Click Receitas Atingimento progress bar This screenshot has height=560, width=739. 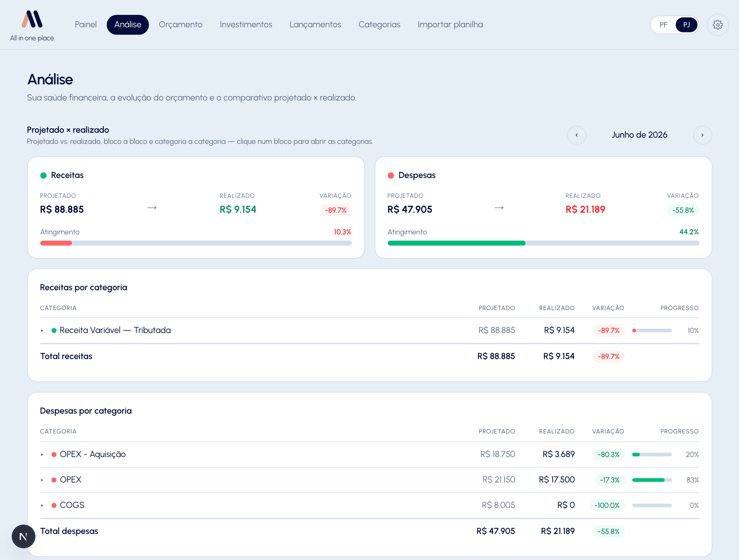click(x=196, y=243)
